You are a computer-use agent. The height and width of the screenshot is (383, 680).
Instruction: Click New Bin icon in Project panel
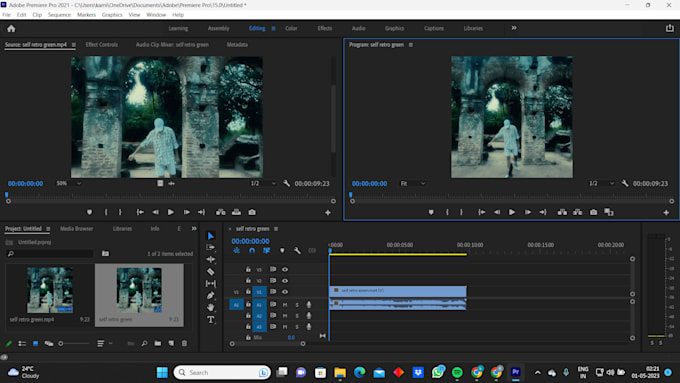point(158,344)
